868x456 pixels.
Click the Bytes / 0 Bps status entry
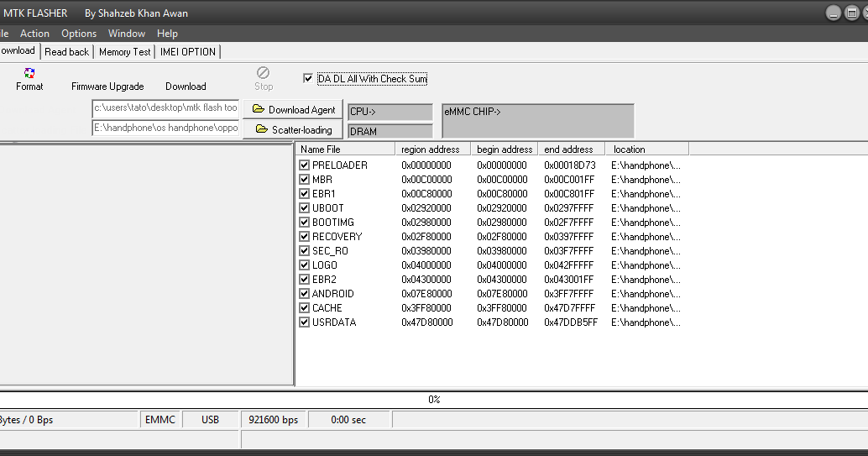pos(69,419)
